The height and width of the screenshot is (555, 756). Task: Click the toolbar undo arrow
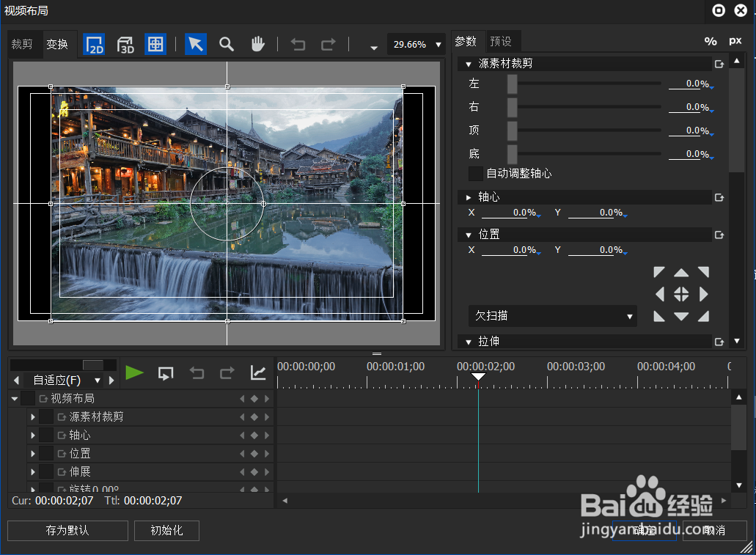(x=298, y=45)
